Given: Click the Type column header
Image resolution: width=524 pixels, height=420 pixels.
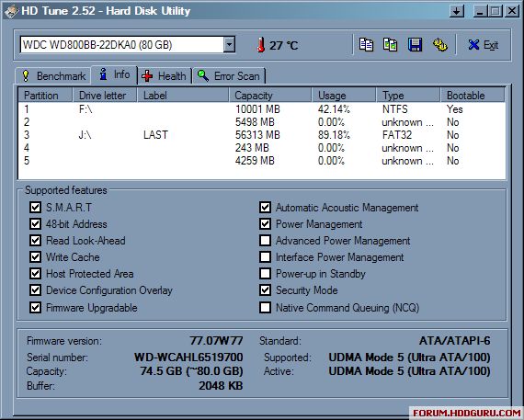Looking at the screenshot, I should click(x=408, y=96).
